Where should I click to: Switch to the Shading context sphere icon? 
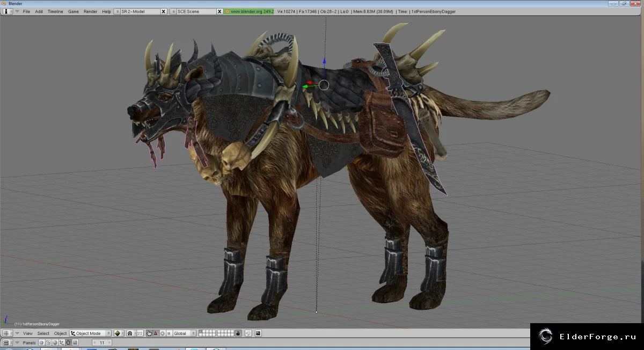pos(55,342)
